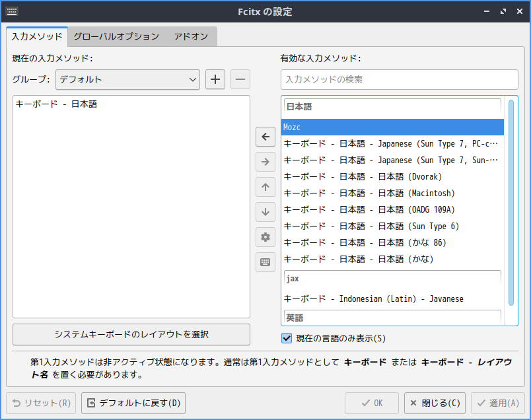
Task: Click the 入力メソッドの検索 search field
Action: point(400,80)
